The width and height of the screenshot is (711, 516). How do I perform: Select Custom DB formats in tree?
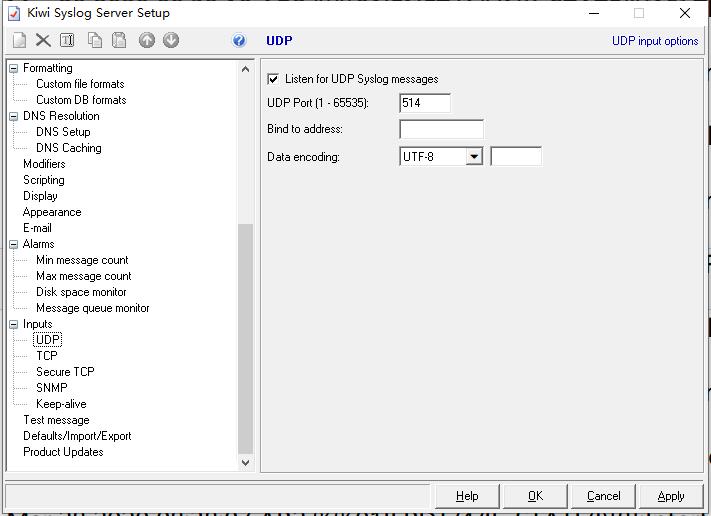(81, 100)
